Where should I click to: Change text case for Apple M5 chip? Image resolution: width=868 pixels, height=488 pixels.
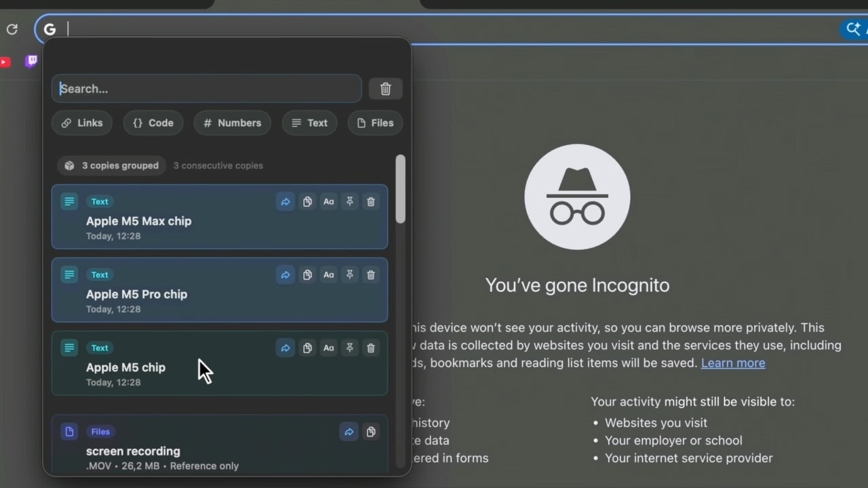[x=328, y=348]
